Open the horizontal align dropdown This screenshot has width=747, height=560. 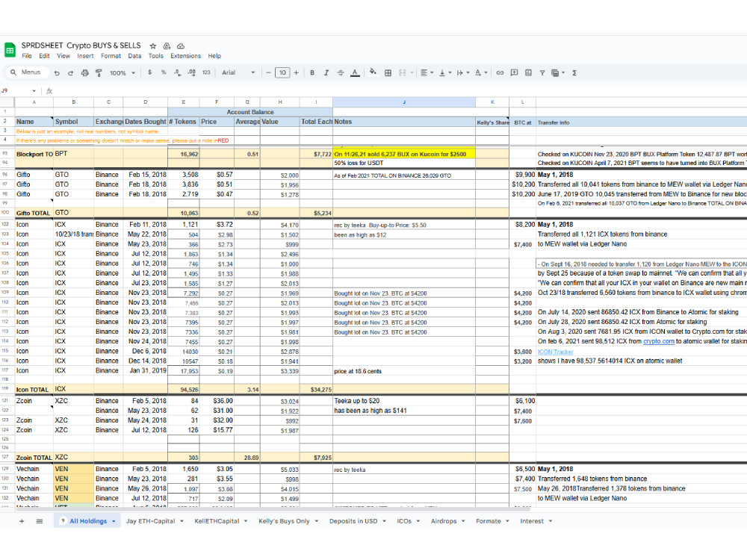click(x=427, y=73)
